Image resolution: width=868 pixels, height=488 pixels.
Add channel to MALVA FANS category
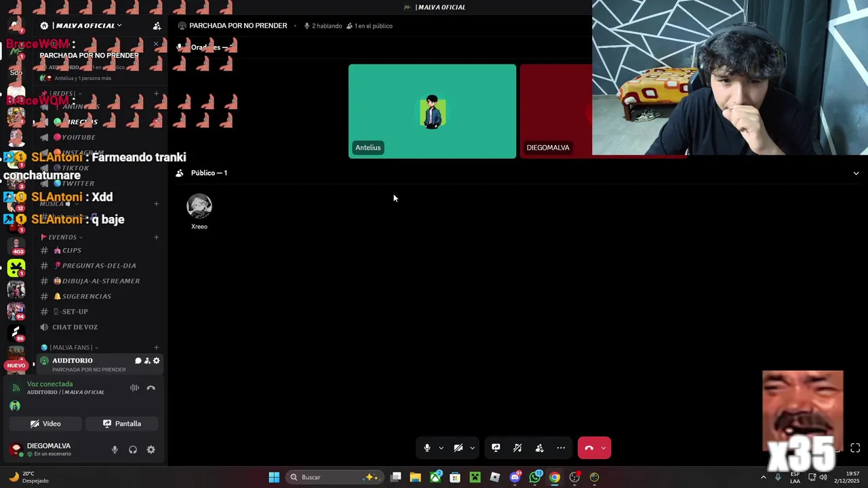[x=157, y=348]
